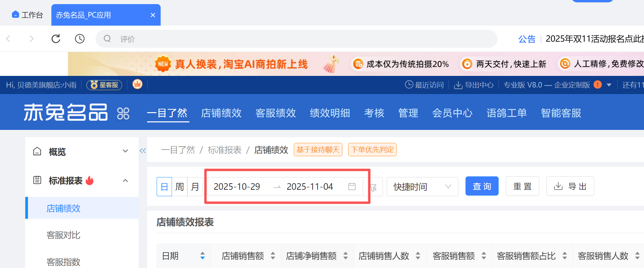Click the 标准报表 breadcrumb link
This screenshot has width=644, height=268.
click(x=225, y=150)
